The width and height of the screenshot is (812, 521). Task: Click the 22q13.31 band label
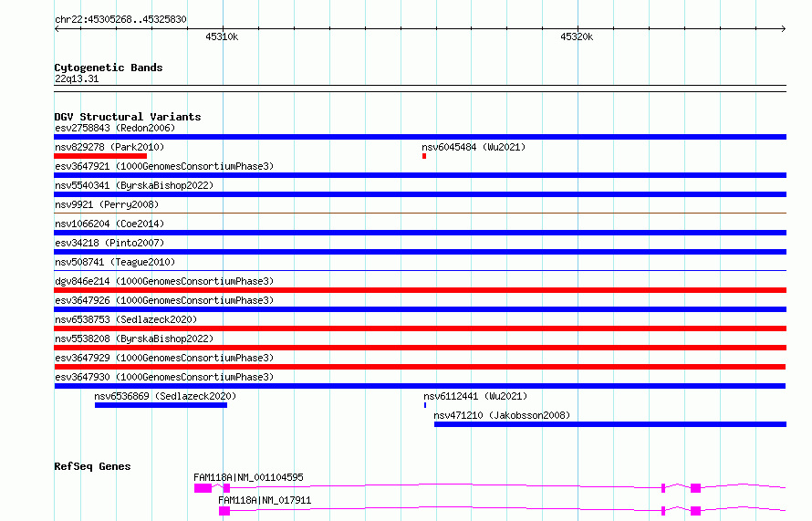(77, 78)
